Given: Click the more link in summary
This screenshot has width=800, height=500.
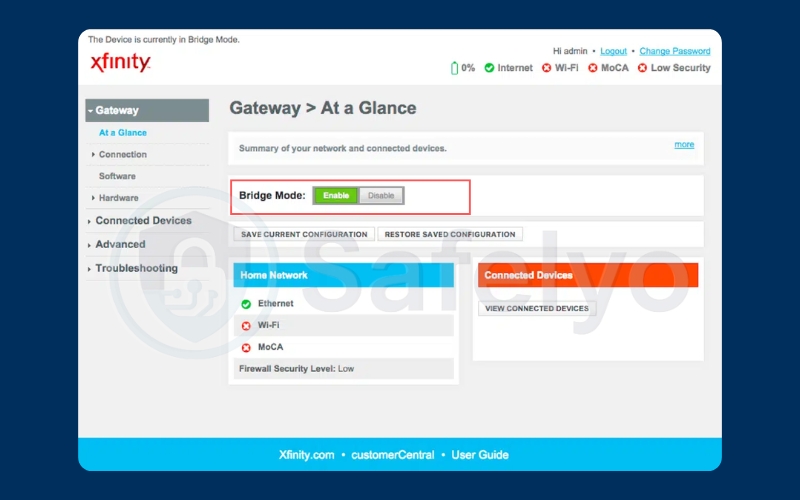Looking at the screenshot, I should click(684, 145).
